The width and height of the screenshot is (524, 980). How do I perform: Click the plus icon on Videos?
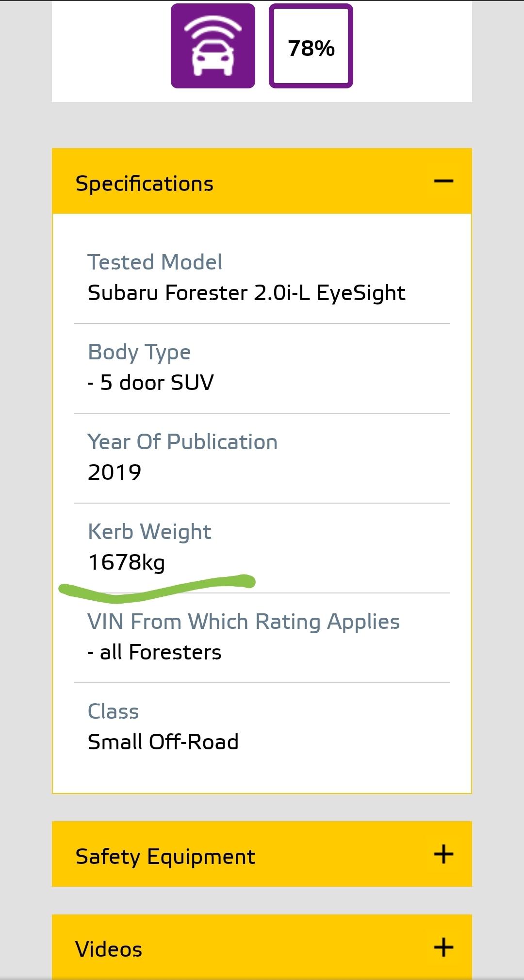point(443,947)
